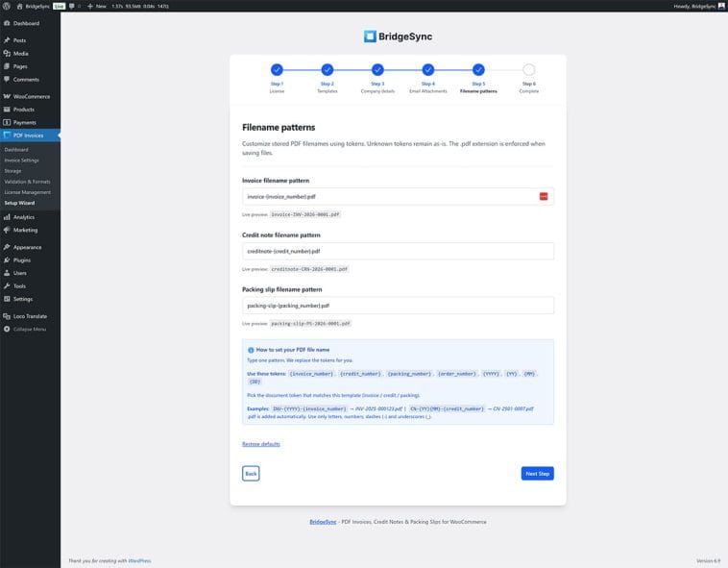Click the invoice live preview filename

click(x=305, y=214)
